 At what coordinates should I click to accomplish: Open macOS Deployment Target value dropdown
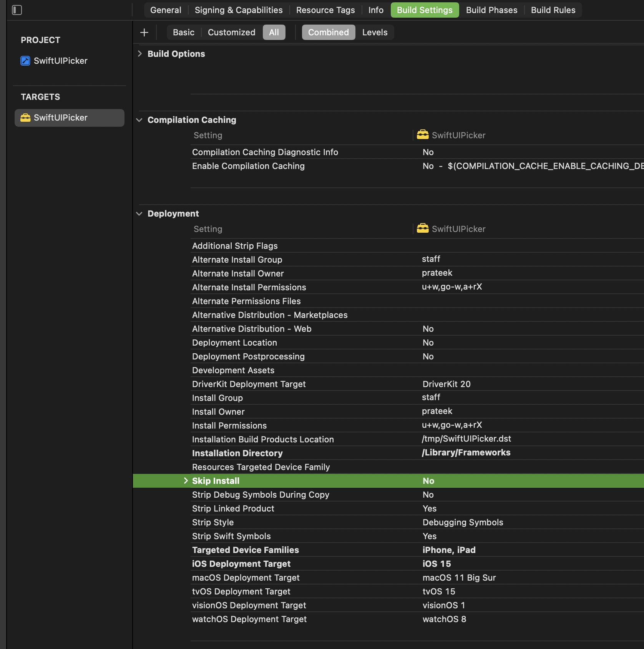[459, 578]
